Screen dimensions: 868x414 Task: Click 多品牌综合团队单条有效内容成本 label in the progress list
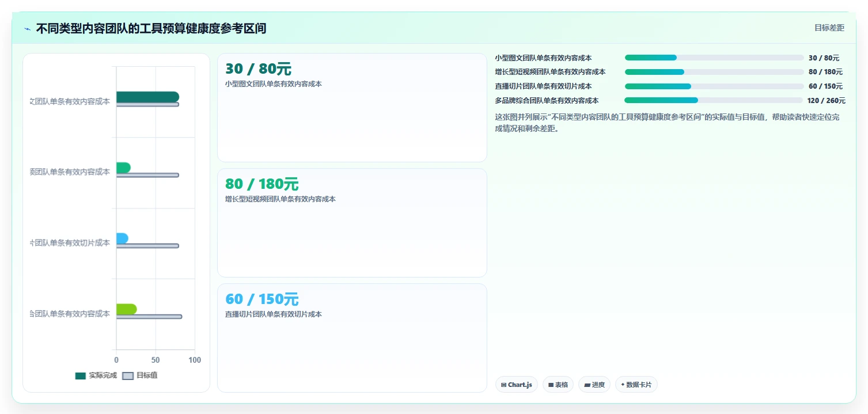[547, 100]
